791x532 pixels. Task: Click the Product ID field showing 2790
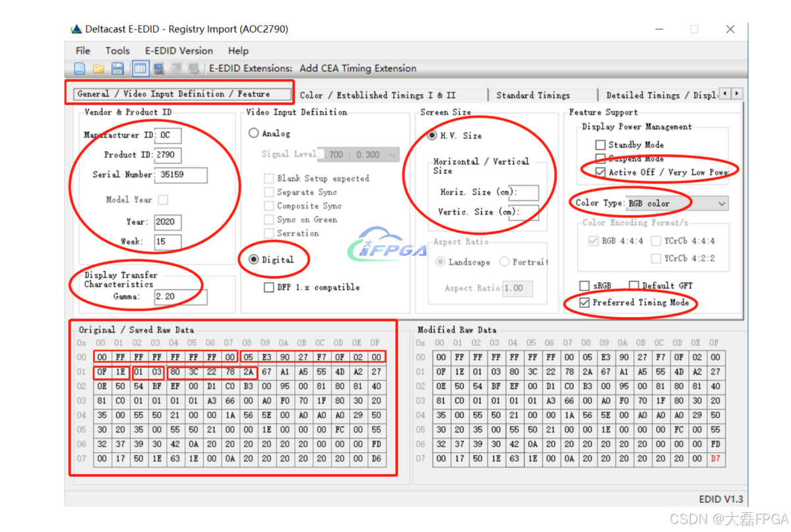[168, 155]
